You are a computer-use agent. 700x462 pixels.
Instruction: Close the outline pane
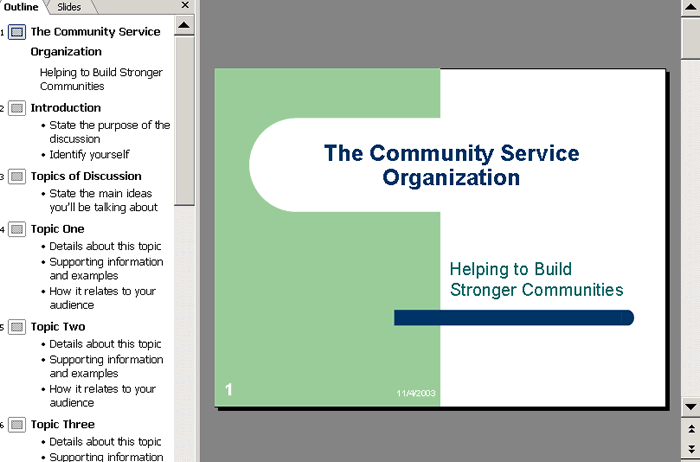pos(185,6)
